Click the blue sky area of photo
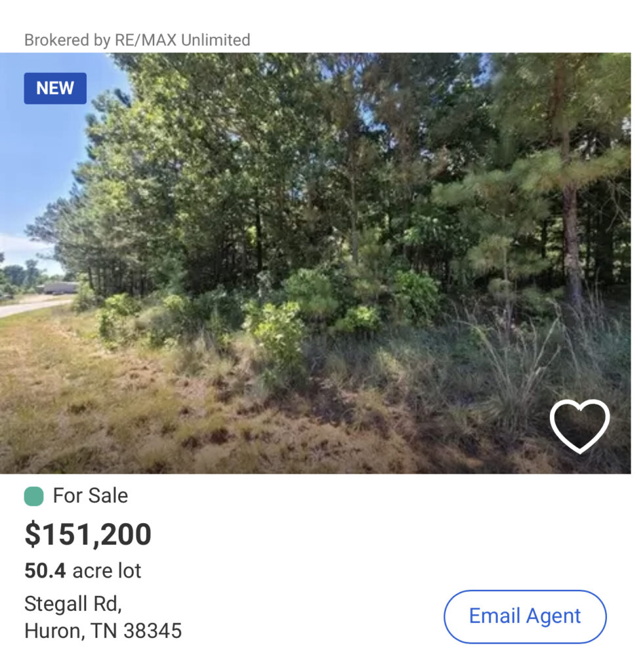The height and width of the screenshot is (672, 643). (39, 164)
